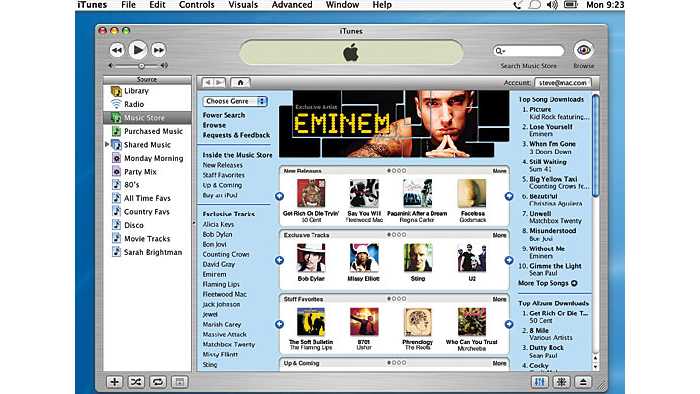700x394 pixels.
Task: Click the volume slider knob
Action: [x=142, y=66]
